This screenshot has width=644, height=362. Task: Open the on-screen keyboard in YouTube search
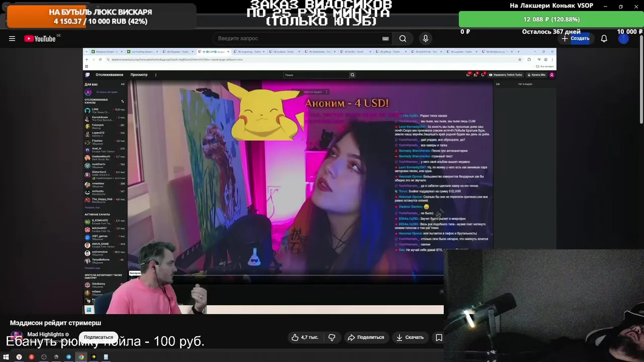[385, 39]
